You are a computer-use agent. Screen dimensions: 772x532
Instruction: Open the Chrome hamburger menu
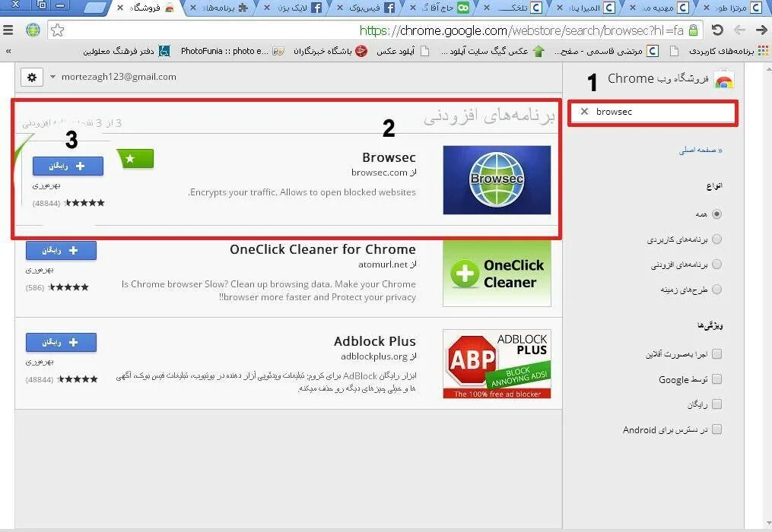coord(8,30)
